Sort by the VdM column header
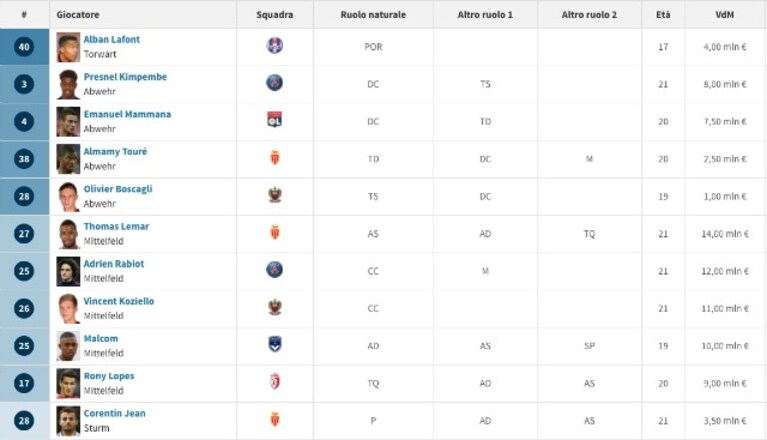Image resolution: width=767 pixels, height=440 pixels. coord(724,15)
